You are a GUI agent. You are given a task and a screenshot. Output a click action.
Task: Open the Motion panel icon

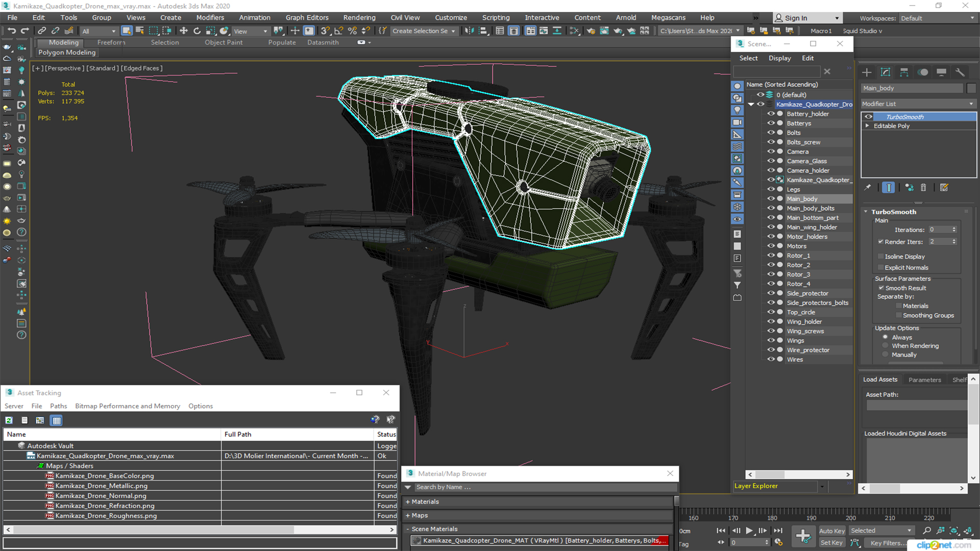click(923, 72)
